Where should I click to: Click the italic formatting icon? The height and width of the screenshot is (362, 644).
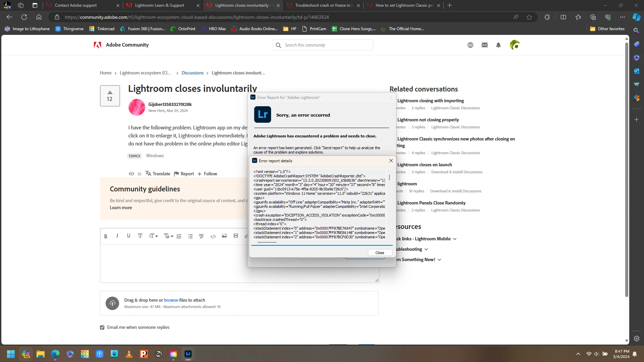point(117,236)
